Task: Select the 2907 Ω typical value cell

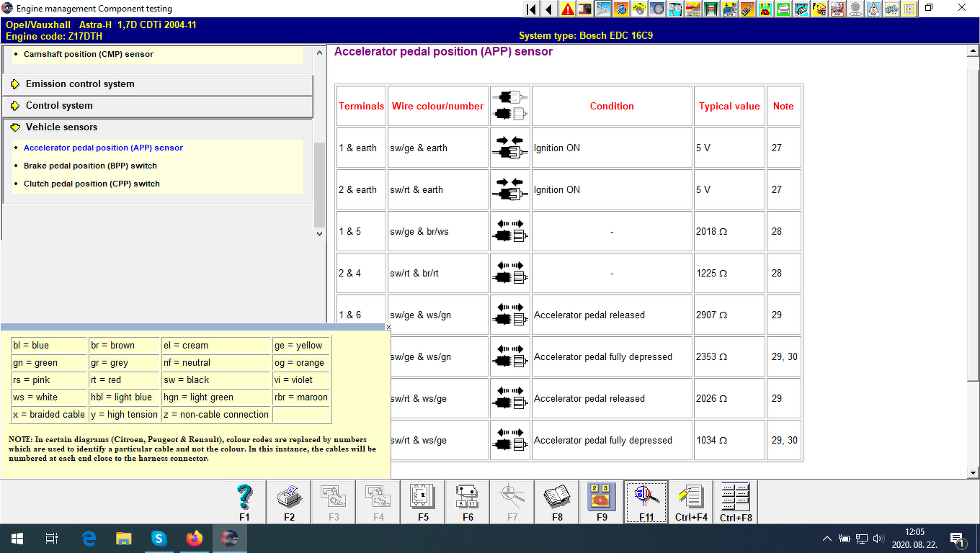Action: click(x=729, y=315)
